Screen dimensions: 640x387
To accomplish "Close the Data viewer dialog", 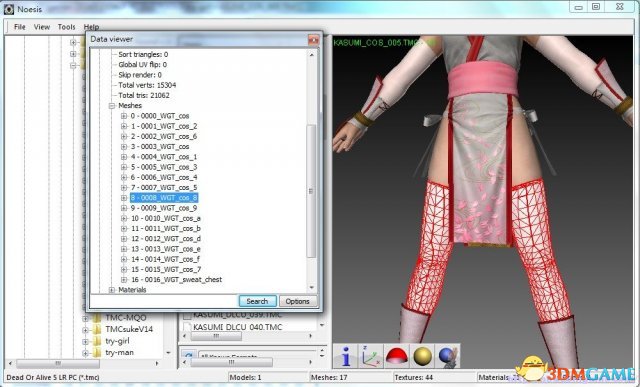I will point(313,40).
